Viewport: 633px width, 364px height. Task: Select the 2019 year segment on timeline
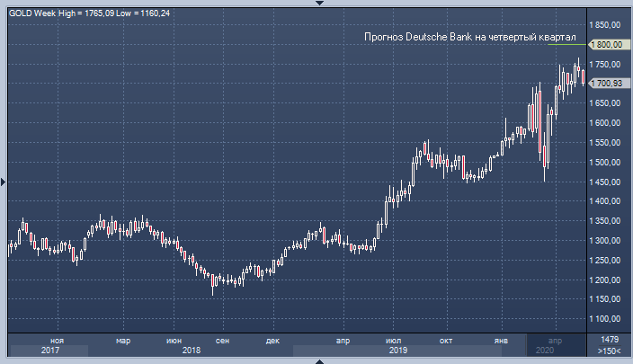click(x=399, y=351)
